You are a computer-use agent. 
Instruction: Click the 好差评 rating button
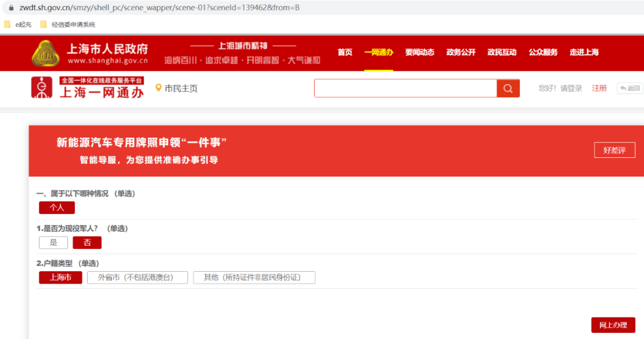(614, 150)
